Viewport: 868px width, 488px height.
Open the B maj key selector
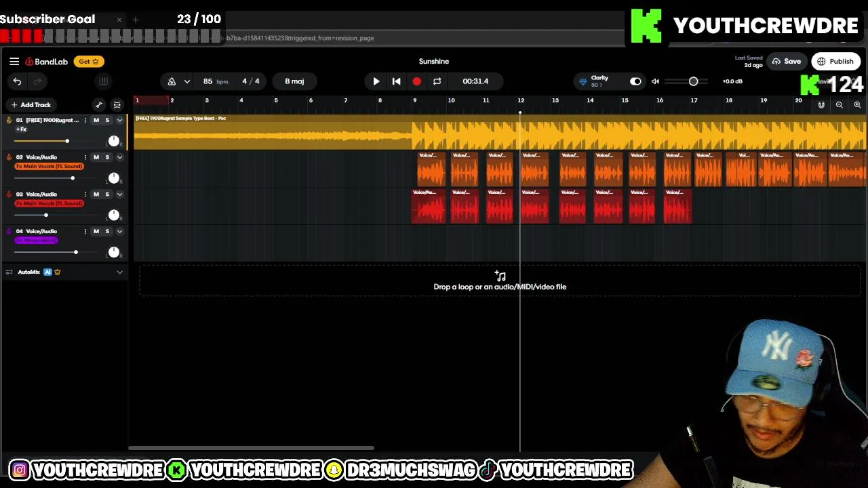pyautogui.click(x=294, y=81)
